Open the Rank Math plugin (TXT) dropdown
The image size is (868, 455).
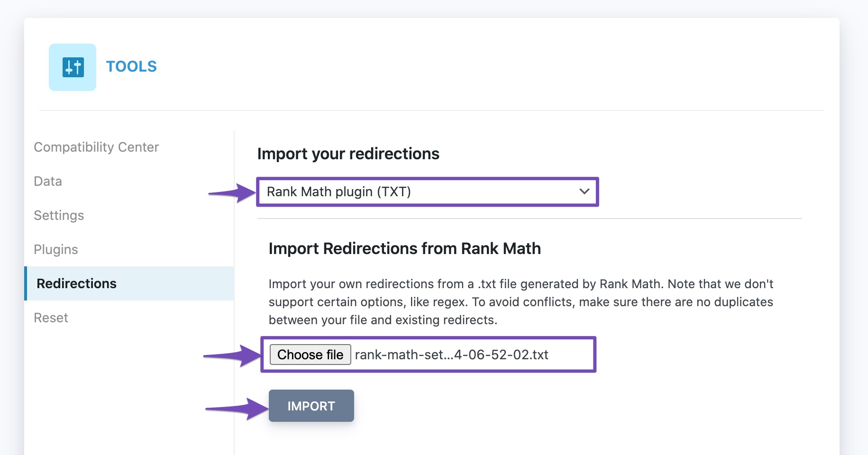pos(427,191)
